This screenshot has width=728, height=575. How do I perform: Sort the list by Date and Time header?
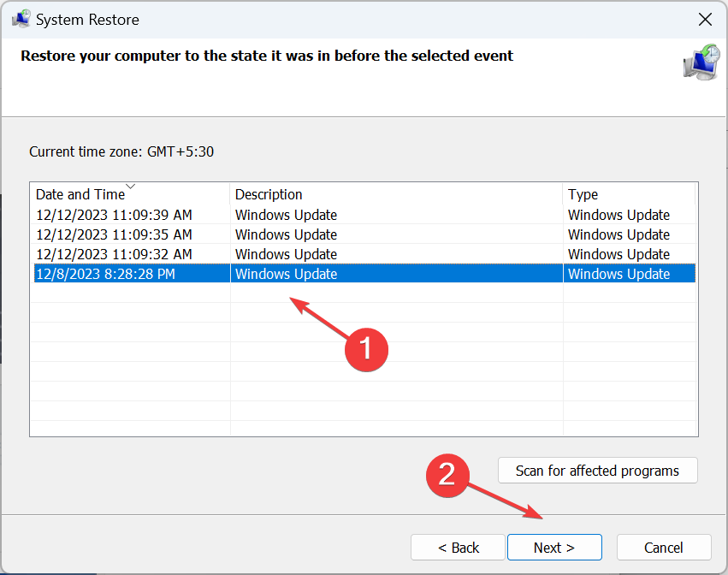click(130, 194)
